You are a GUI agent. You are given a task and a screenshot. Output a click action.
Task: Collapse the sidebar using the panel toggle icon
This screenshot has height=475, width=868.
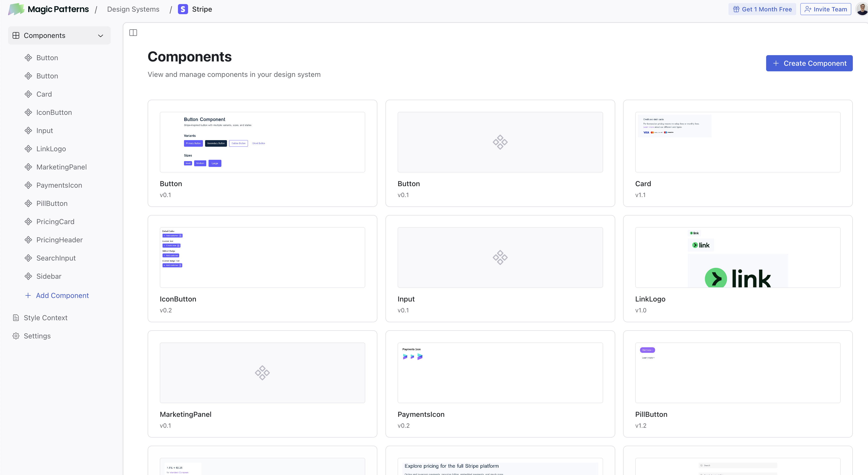133,32
